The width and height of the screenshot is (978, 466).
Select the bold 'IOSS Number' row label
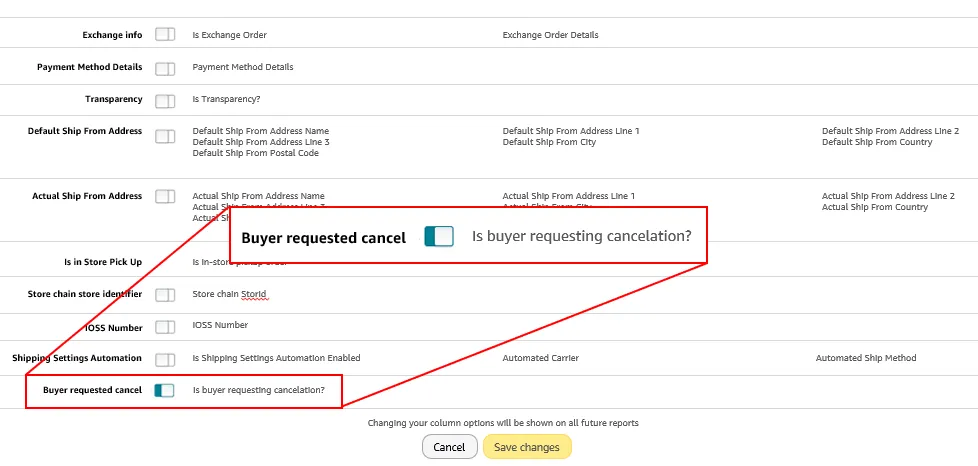pos(114,328)
